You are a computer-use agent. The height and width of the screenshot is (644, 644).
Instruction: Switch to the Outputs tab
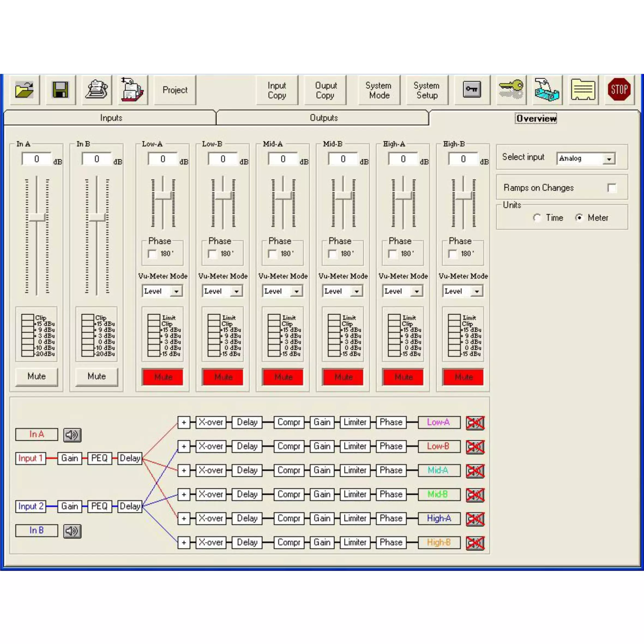(323, 118)
